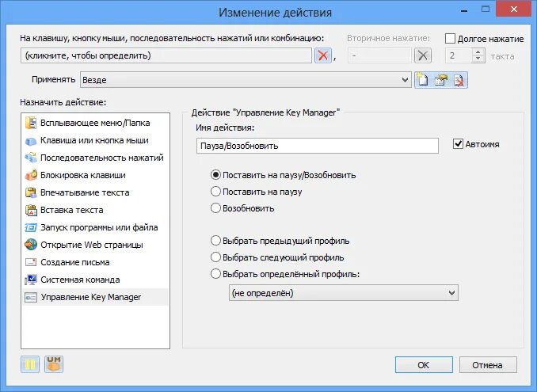Click icon beside Клавиша или кнопка мыши
This screenshot has width=537, height=392.
pyautogui.click(x=31, y=140)
